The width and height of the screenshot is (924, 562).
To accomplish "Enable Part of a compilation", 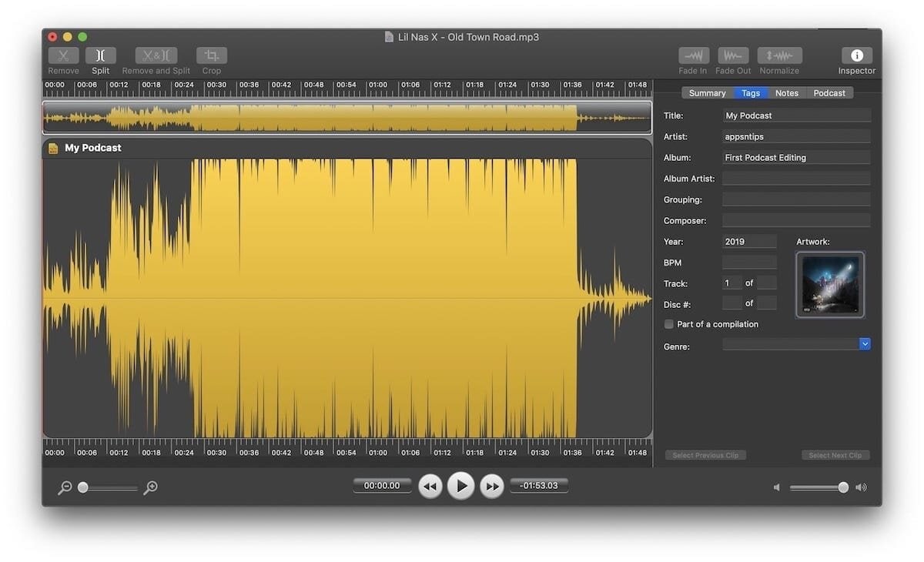I will pos(668,324).
